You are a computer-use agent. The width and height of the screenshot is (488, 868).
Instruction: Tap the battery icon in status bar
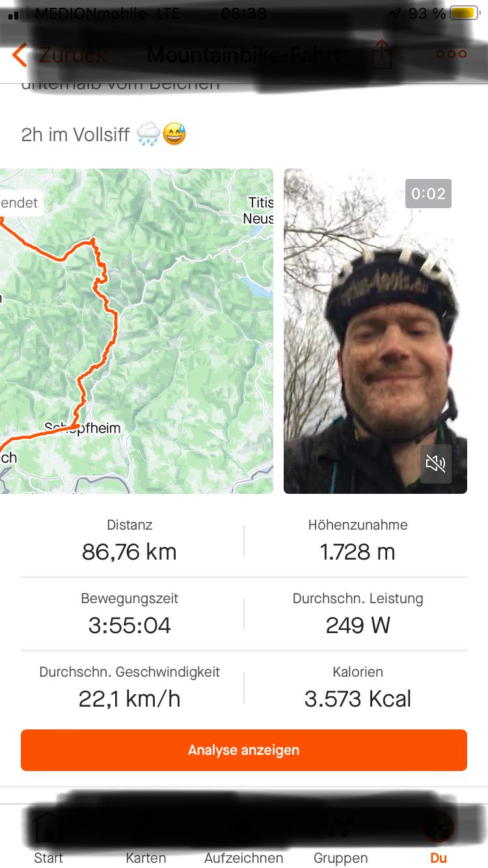[465, 13]
